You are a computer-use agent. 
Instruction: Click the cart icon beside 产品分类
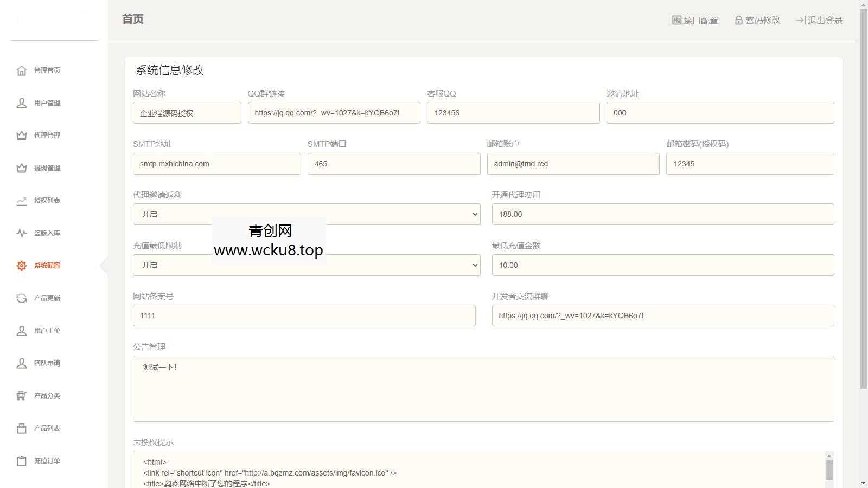pos(22,396)
